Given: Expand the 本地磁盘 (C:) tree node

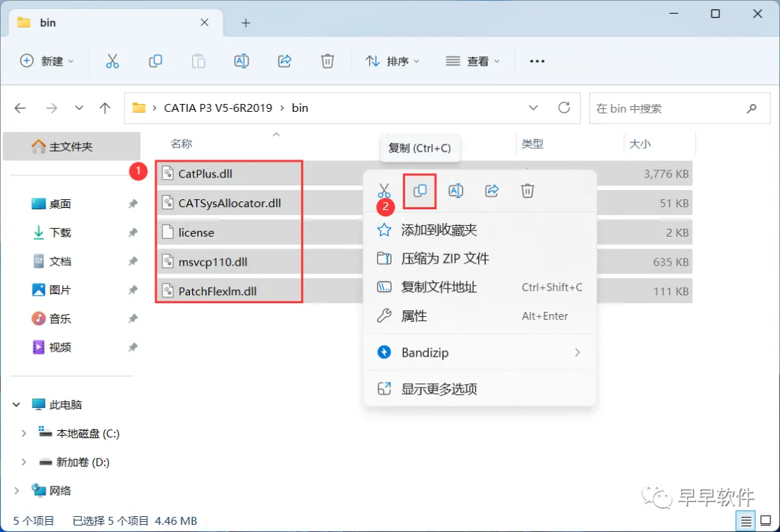Looking at the screenshot, I should [x=23, y=434].
